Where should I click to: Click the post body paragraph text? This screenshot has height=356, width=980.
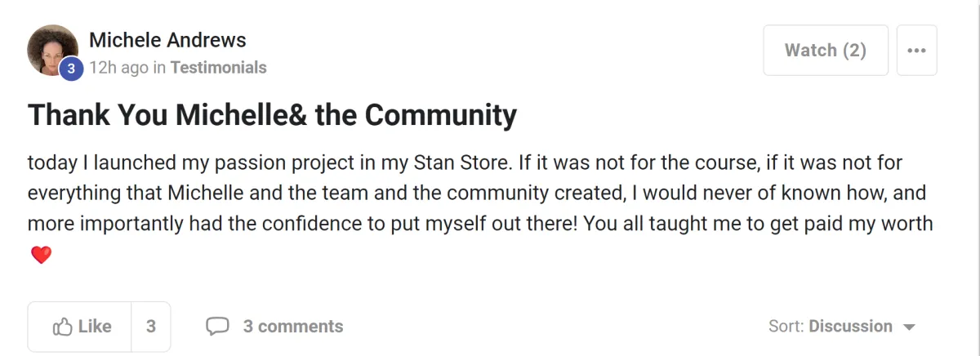pyautogui.click(x=480, y=208)
